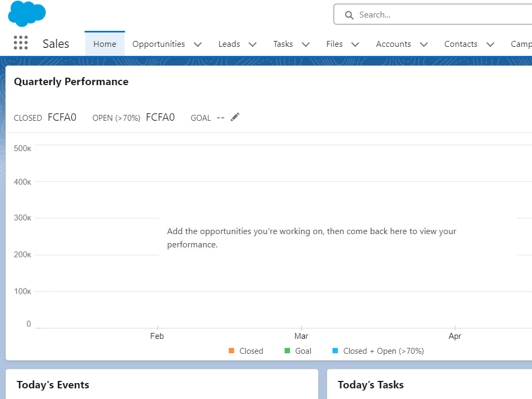Click the 200k axis label

coord(22,254)
